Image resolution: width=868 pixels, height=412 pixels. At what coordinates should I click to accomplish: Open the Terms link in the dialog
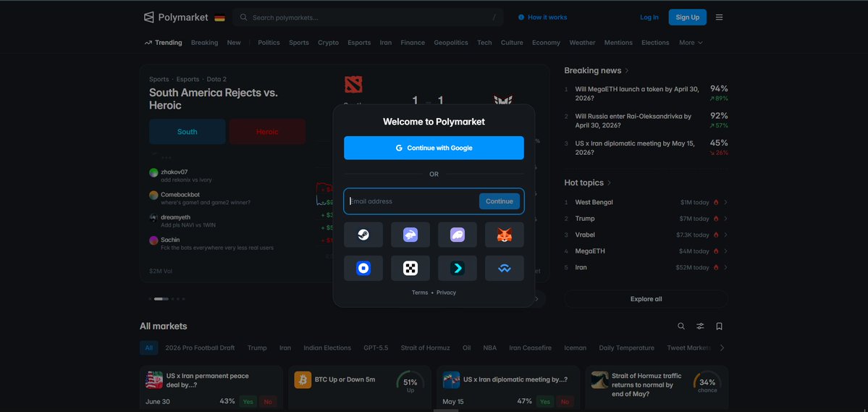[x=420, y=293]
